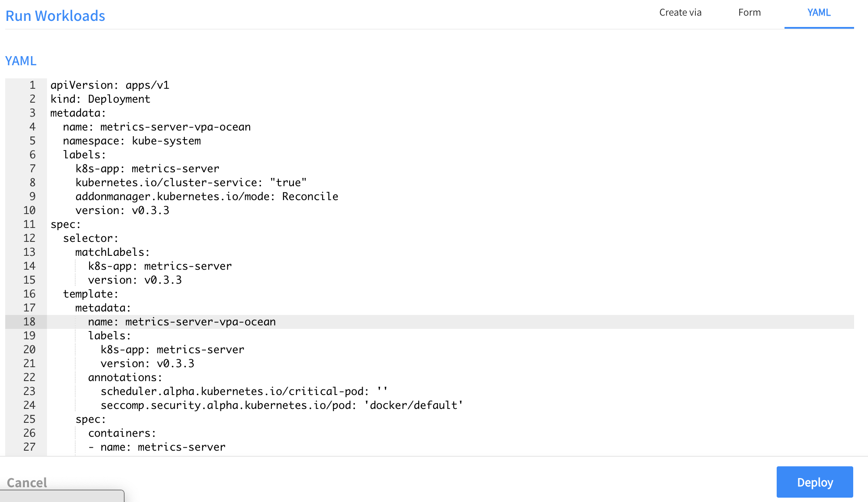Click line number 11 in gutter
This screenshot has height=502, width=868.
pyautogui.click(x=29, y=224)
